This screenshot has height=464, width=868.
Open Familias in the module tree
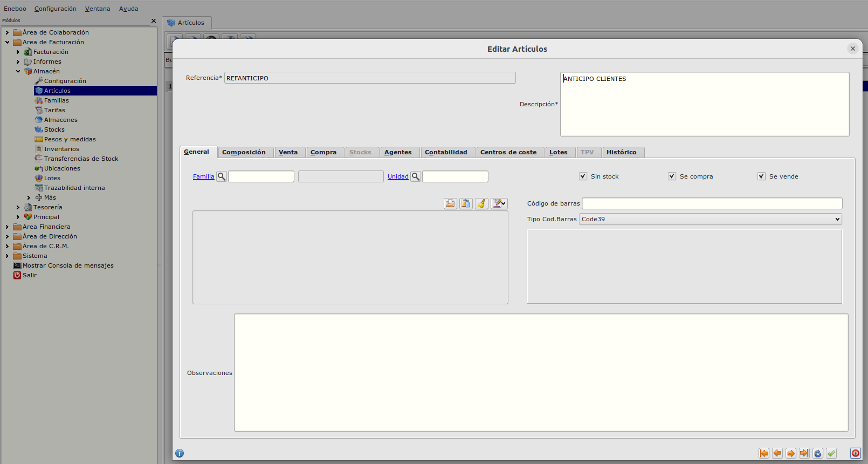click(57, 100)
